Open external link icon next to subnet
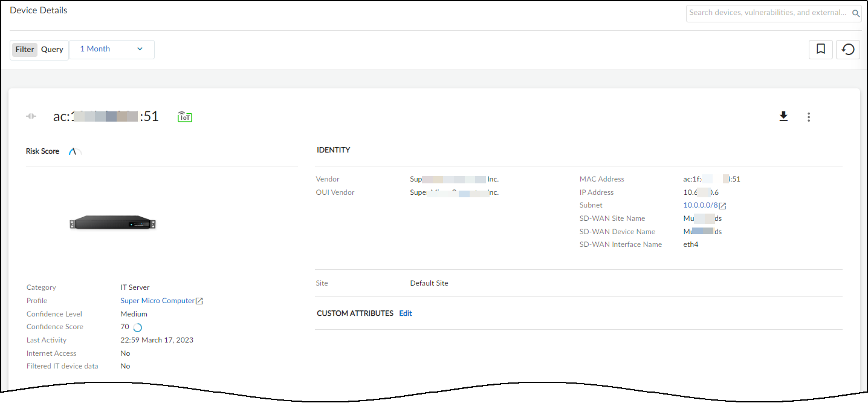The height and width of the screenshot is (403, 868). click(x=722, y=206)
